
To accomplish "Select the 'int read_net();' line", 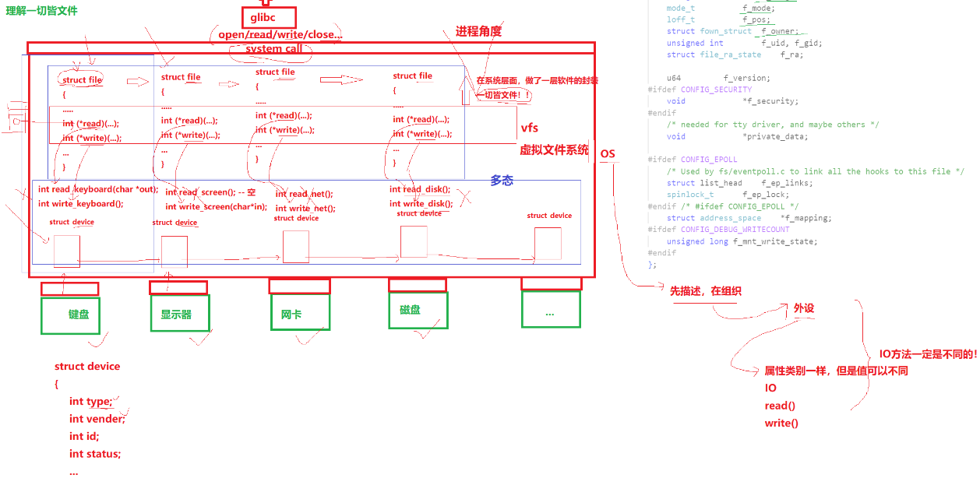I will pyautogui.click(x=304, y=194).
